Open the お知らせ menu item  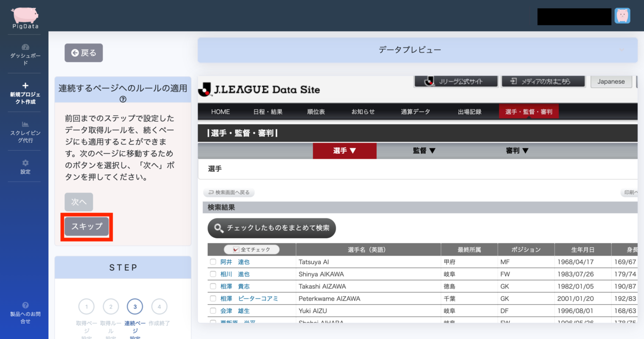363,112
